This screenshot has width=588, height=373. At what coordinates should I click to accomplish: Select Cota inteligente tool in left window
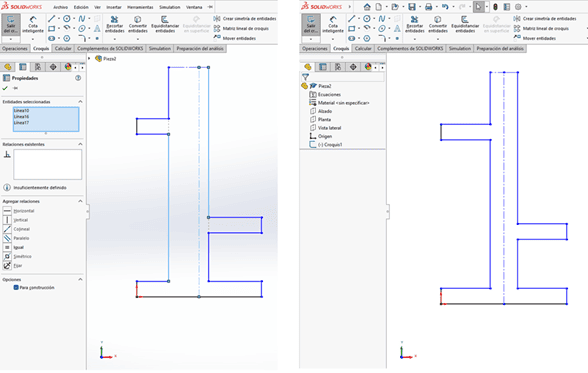(33, 24)
